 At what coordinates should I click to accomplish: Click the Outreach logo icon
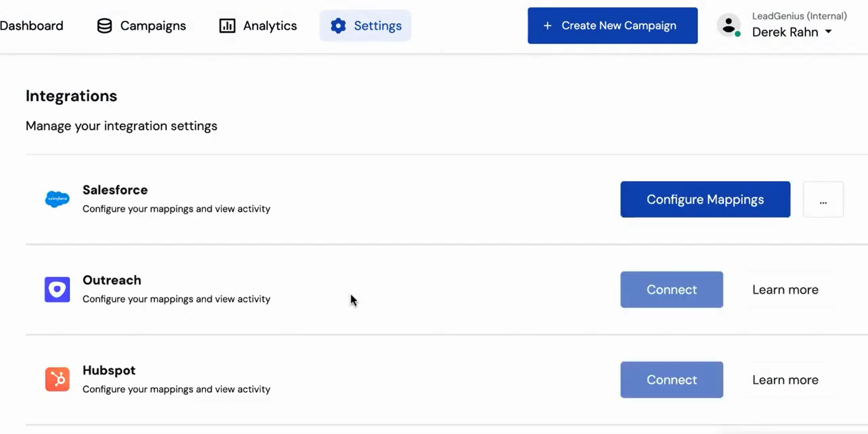(x=57, y=289)
